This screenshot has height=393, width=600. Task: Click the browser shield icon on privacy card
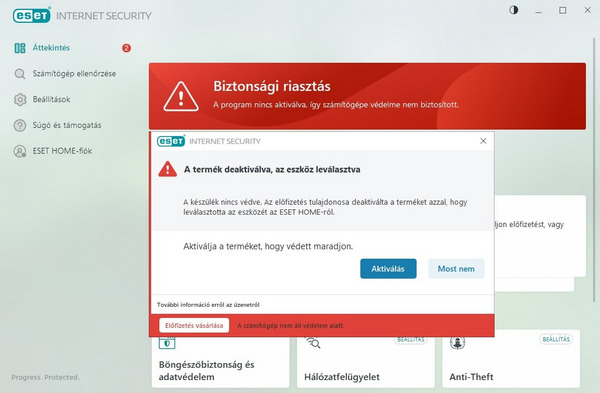pos(167,342)
